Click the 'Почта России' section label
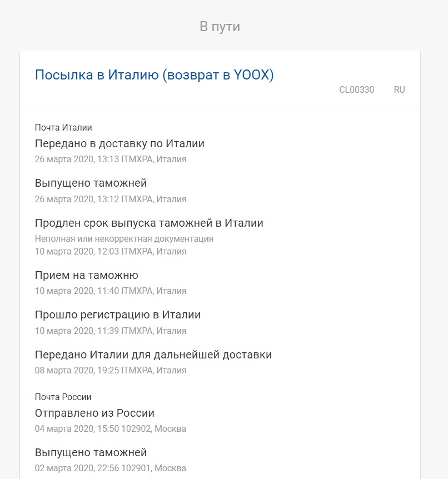 [x=63, y=397]
